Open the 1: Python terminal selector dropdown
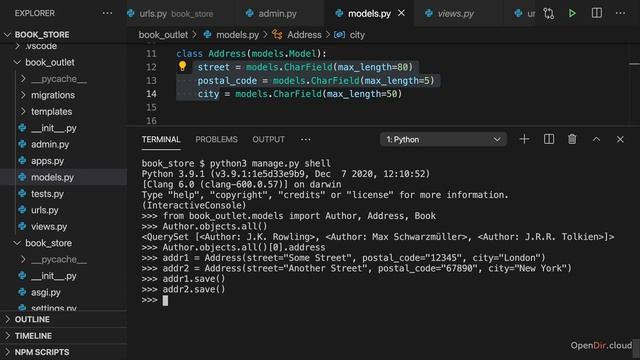The image size is (640, 360). [x=443, y=140]
